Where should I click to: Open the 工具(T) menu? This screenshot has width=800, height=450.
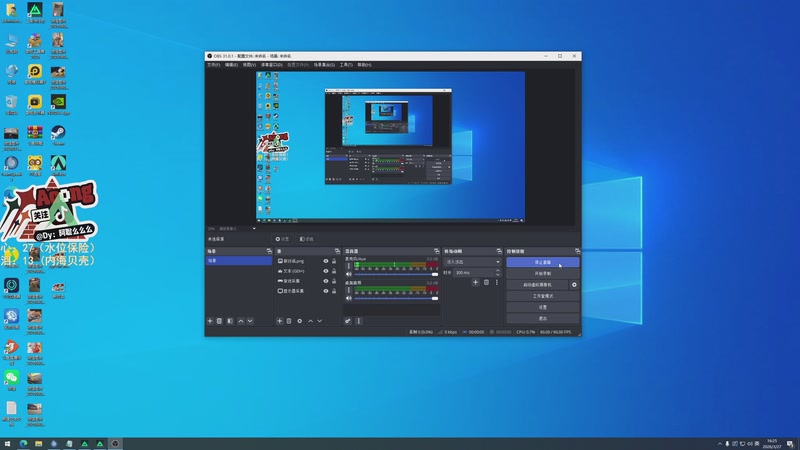tap(346, 65)
